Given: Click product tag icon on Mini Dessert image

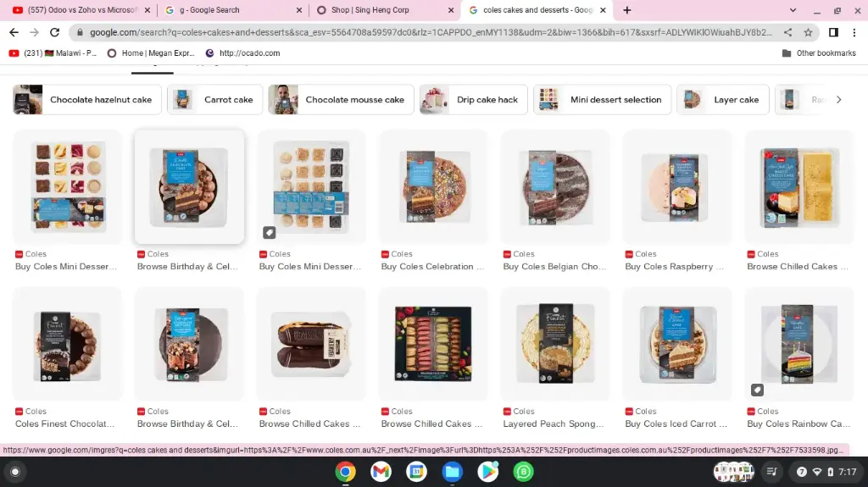Looking at the screenshot, I should (269, 233).
